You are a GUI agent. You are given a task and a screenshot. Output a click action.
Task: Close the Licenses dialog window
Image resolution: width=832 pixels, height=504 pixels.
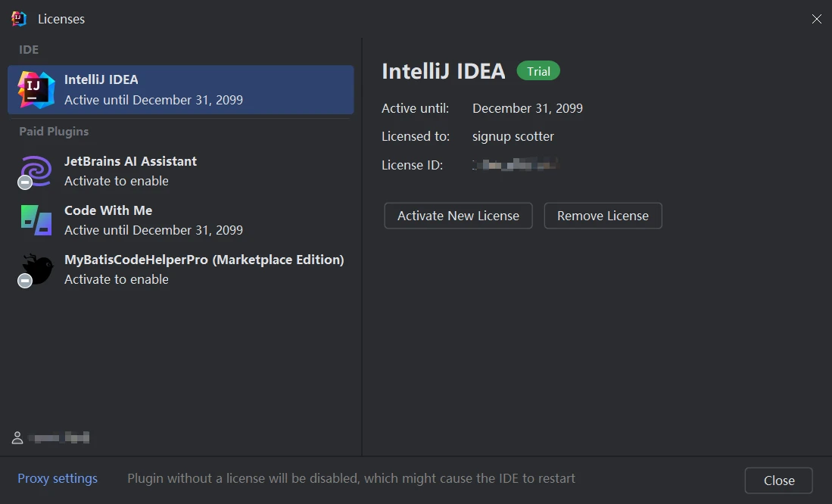816,19
